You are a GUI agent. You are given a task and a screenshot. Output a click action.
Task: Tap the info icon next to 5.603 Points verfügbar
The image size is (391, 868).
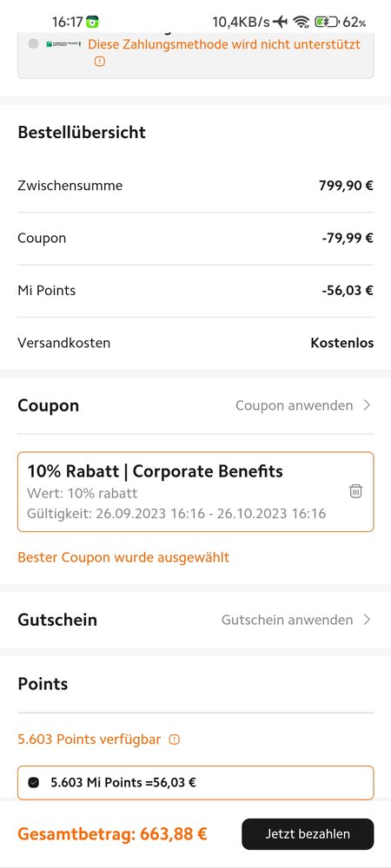pyautogui.click(x=175, y=740)
